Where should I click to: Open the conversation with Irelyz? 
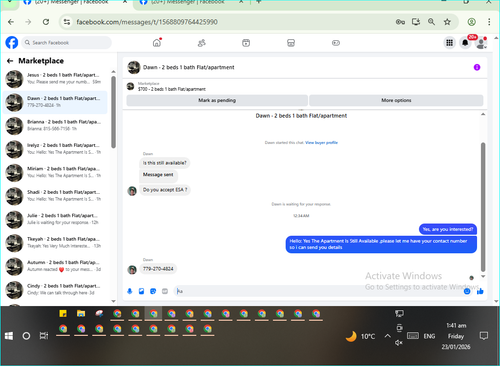[55, 149]
